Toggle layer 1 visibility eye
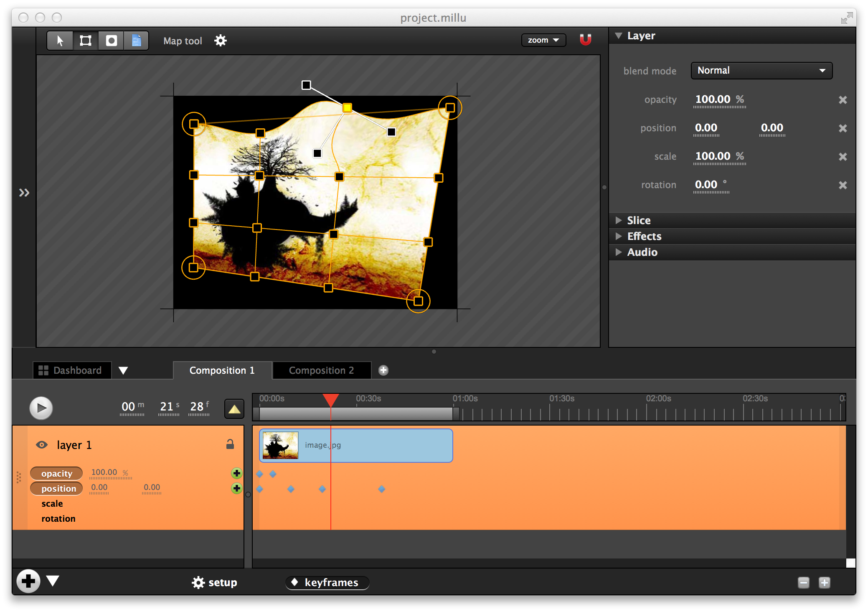Screen dimensions: 868x612 (42, 445)
